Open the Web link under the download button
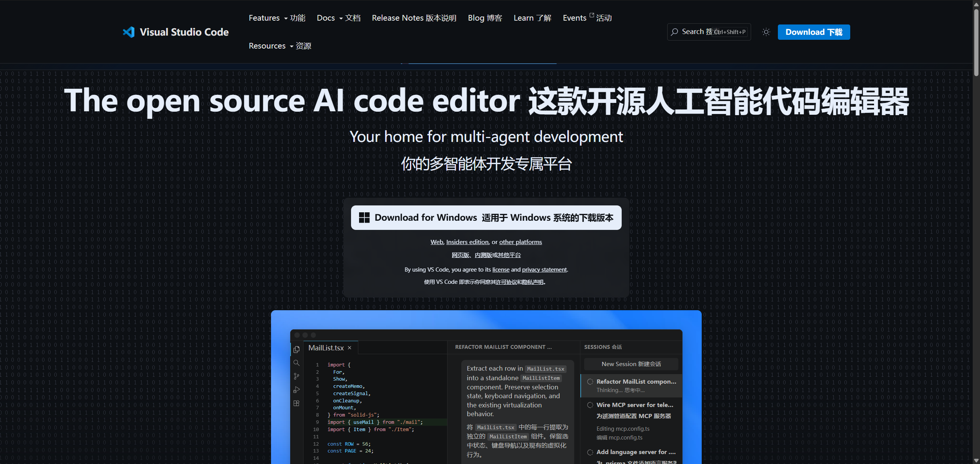Viewport: 980px width, 464px height. point(437,242)
